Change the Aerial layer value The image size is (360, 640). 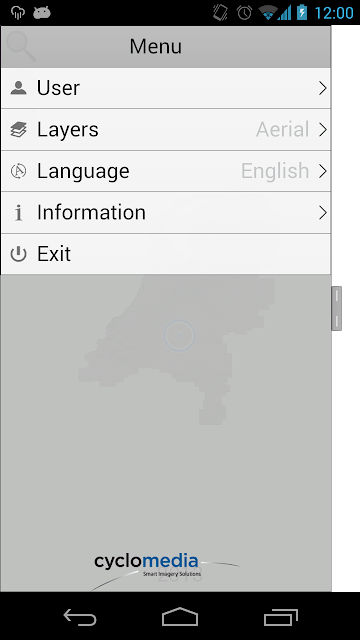tap(282, 129)
